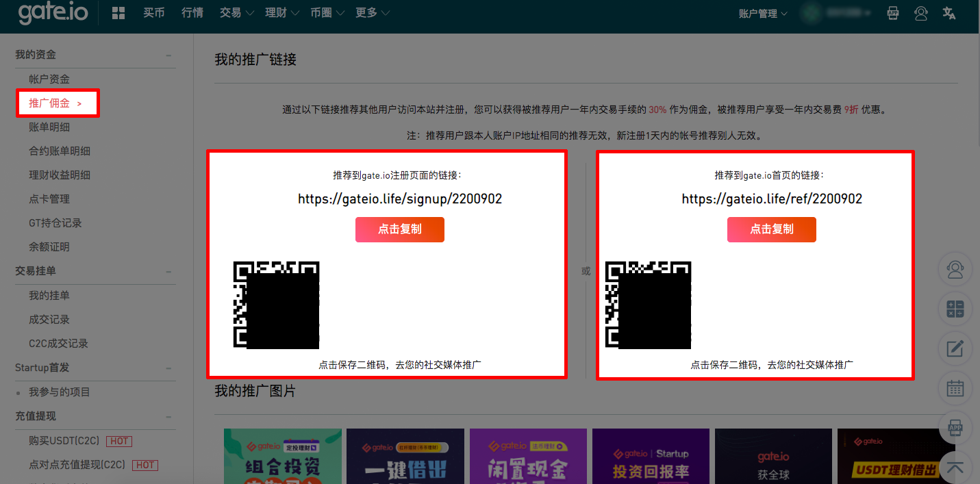
Task: Open the floating edit/feedback note icon
Action: (955, 348)
